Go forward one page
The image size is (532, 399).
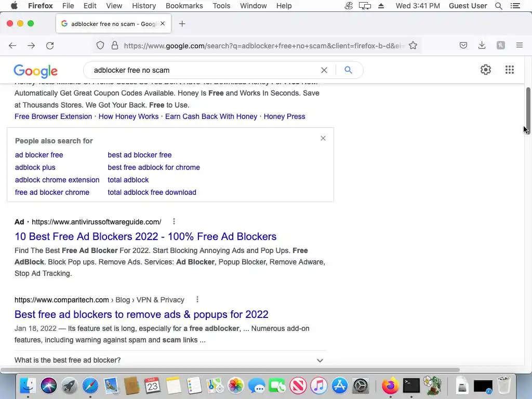pyautogui.click(x=31, y=46)
